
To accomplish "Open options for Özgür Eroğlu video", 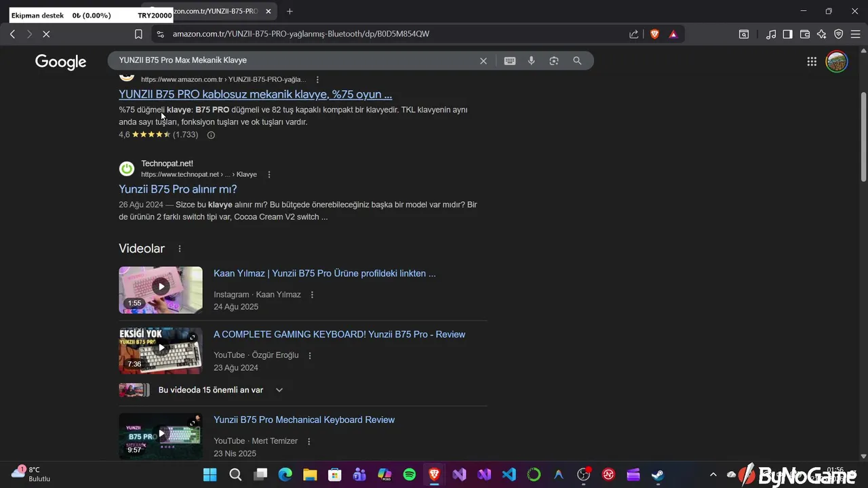I will point(310,355).
